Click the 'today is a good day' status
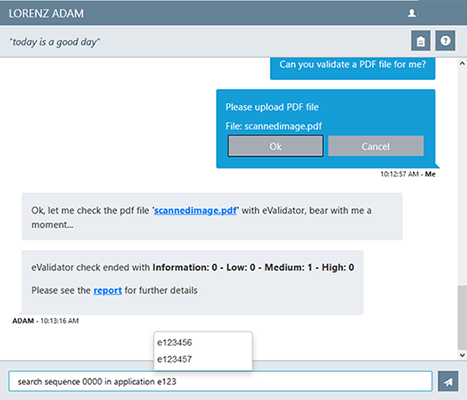Viewport: 467px width, 400px height. (x=55, y=42)
